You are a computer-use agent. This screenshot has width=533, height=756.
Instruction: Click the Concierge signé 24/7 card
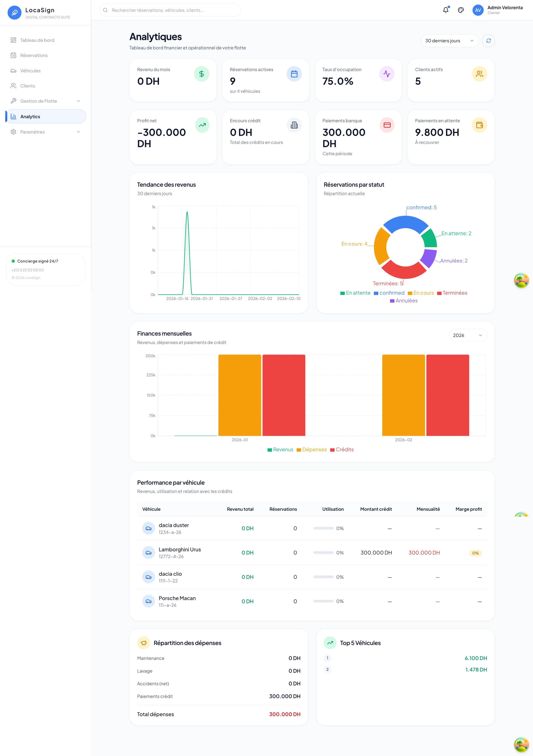[x=46, y=269]
